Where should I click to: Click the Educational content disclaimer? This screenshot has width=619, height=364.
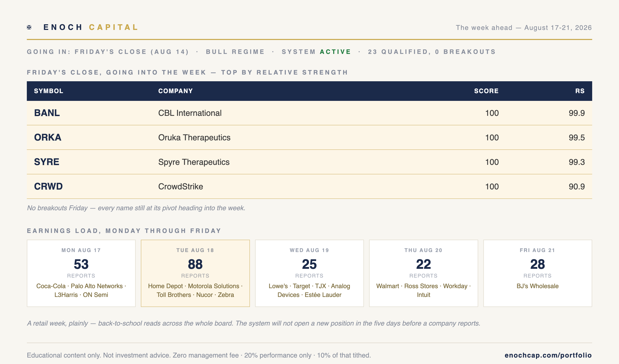tap(199, 355)
